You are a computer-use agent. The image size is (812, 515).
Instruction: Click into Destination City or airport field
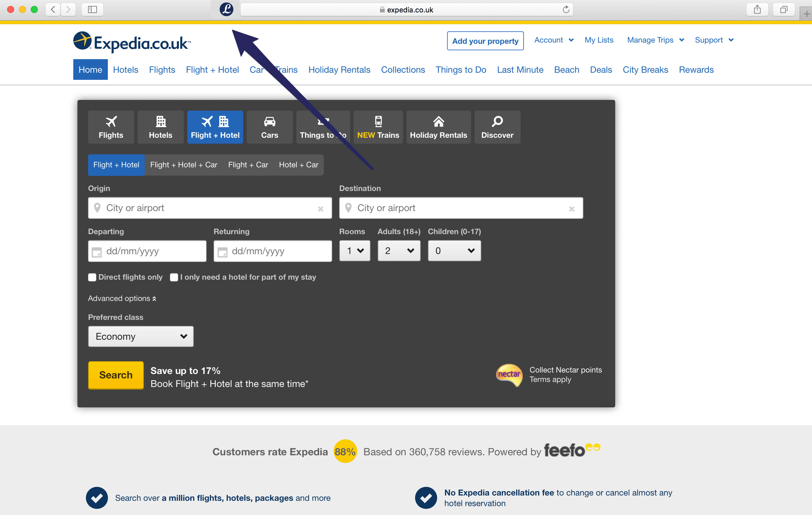pyautogui.click(x=461, y=208)
